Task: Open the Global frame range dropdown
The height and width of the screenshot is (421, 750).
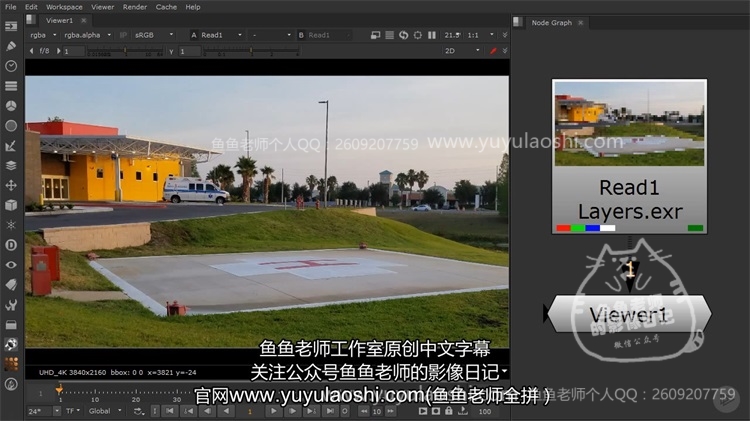Action: coord(105,411)
